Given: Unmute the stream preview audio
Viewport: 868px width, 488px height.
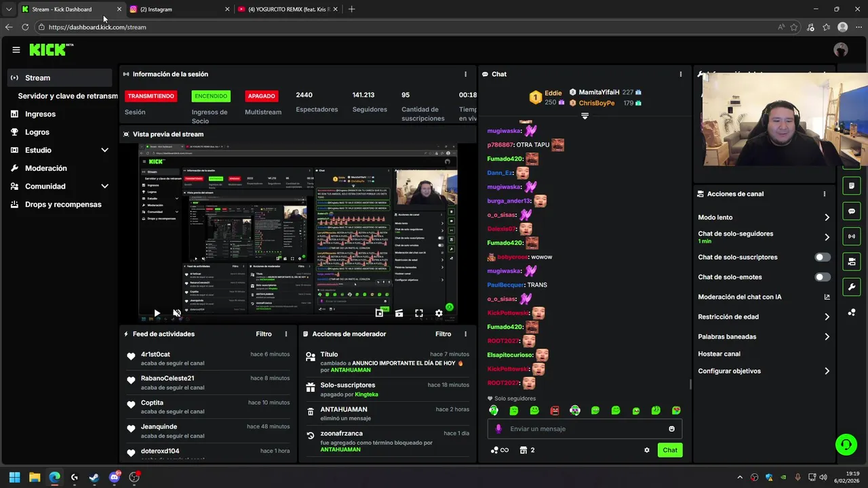Looking at the screenshot, I should pos(176,313).
